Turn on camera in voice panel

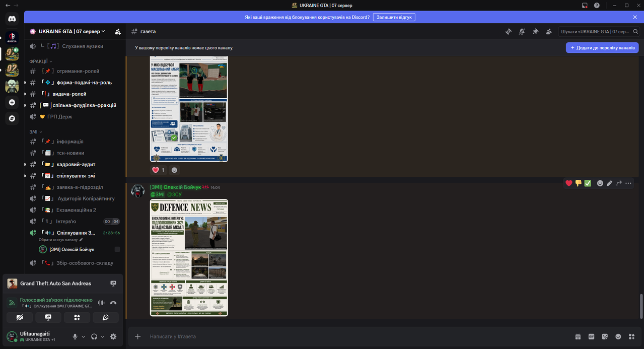click(x=20, y=317)
